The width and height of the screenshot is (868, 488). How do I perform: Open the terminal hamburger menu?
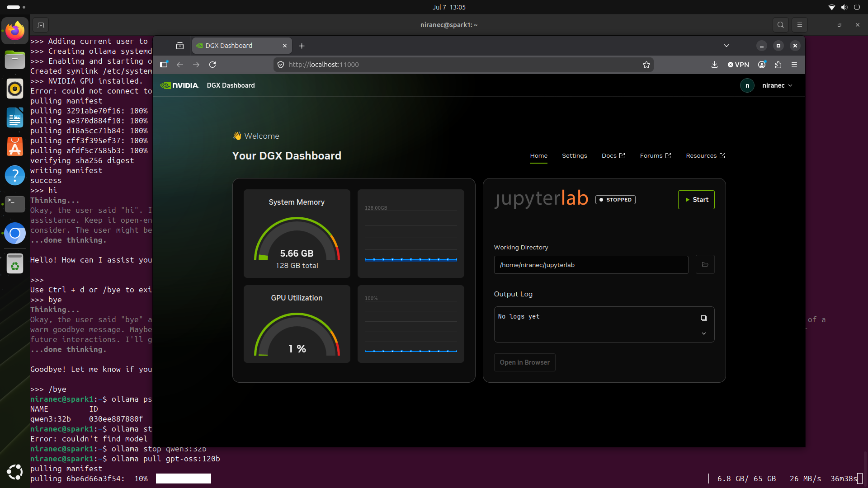799,25
